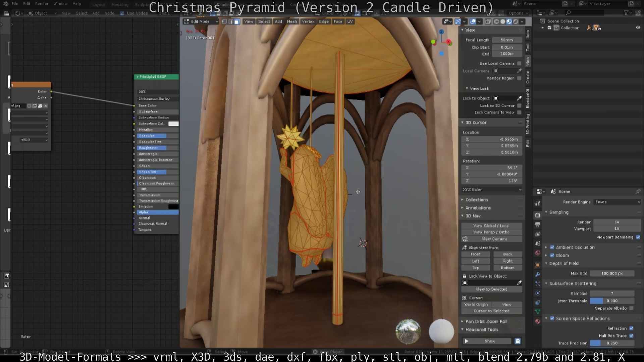644x362 pixels.
Task: Open Christensen-Burley subsurface method dropdown
Action: (158, 99)
